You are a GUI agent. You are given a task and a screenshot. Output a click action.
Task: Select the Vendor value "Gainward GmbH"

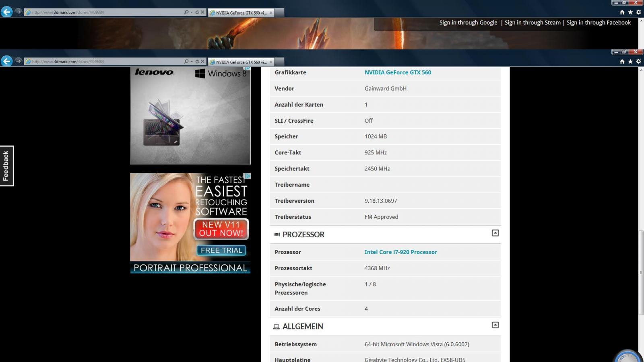coord(386,88)
